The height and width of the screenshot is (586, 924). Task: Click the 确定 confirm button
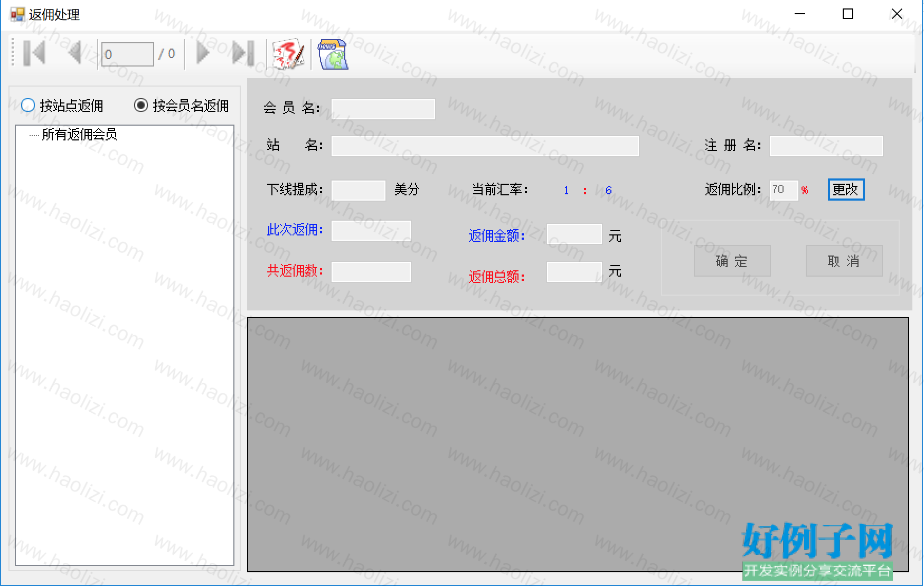pyautogui.click(x=732, y=261)
